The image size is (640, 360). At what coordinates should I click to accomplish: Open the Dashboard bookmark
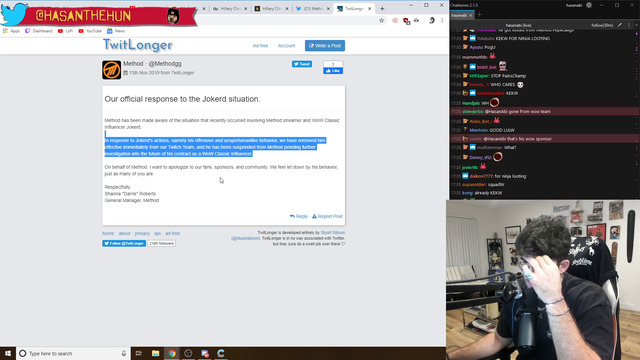[x=39, y=31]
